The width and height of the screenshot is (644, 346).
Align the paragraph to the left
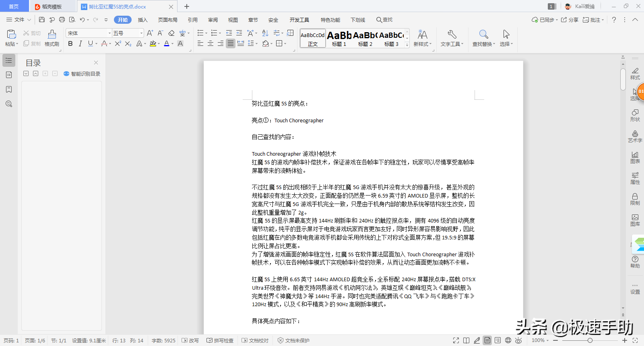pyautogui.click(x=200, y=43)
